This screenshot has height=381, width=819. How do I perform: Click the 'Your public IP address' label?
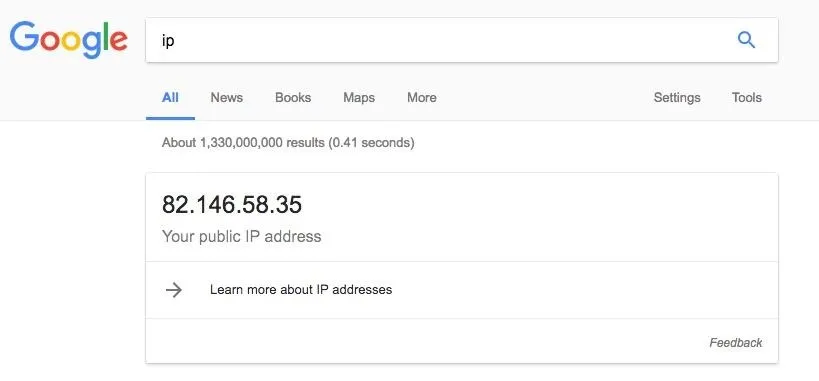point(241,237)
